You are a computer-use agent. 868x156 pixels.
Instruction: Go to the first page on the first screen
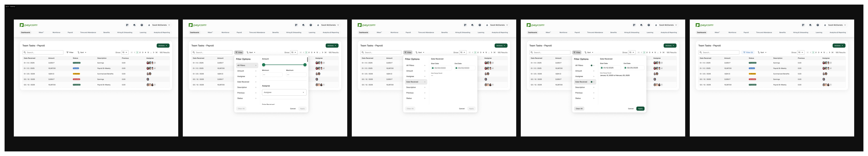[132, 53]
